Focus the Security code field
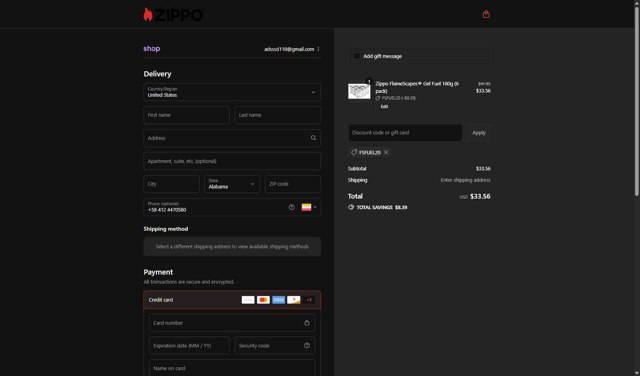The height and width of the screenshot is (376, 640). [x=275, y=345]
